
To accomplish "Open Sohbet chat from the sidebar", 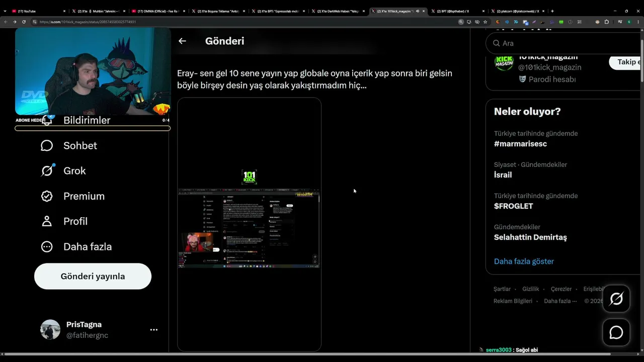I will click(69, 146).
